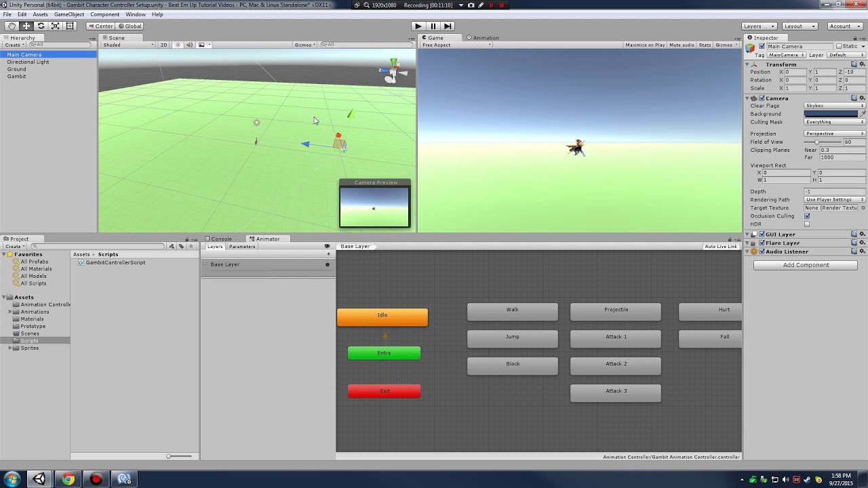
Task: Click the Pause button
Action: (x=433, y=26)
